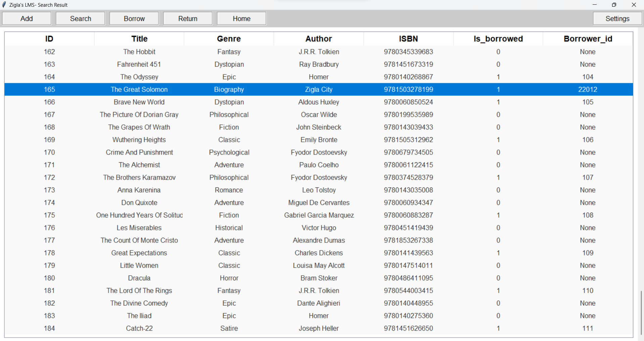Go to the Home screen
The height and width of the screenshot is (341, 644).
coord(241,18)
